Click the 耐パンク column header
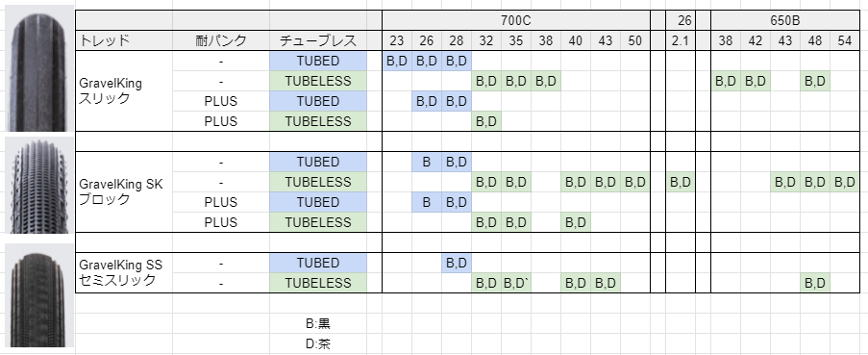The width and height of the screenshot is (868, 355). 221,40
